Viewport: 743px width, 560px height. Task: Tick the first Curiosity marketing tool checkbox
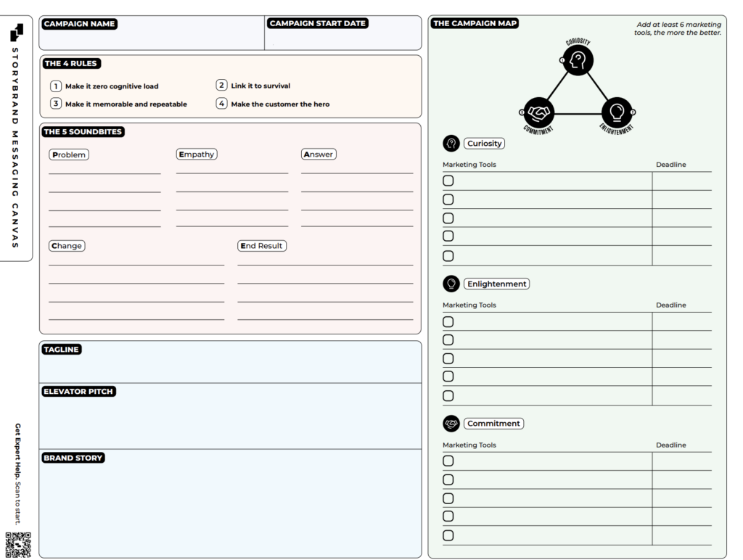pos(448,181)
